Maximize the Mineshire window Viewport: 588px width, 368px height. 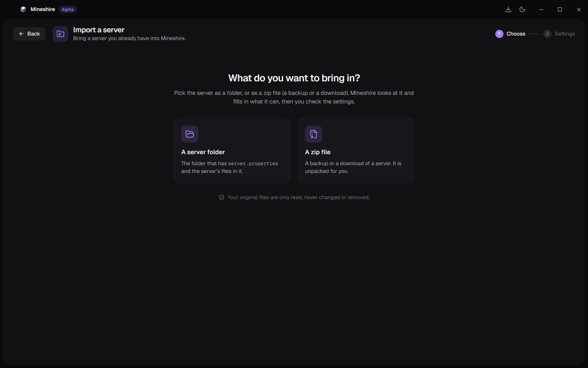[x=560, y=9]
